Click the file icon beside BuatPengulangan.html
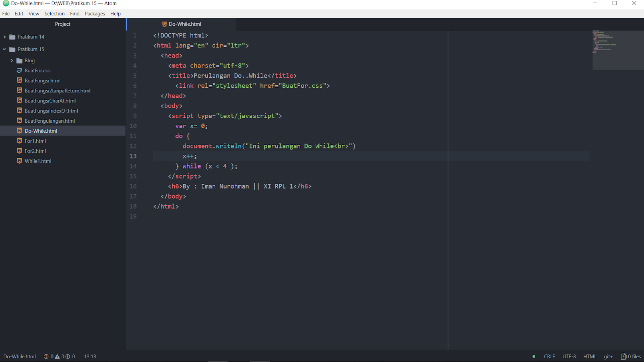 (x=19, y=121)
